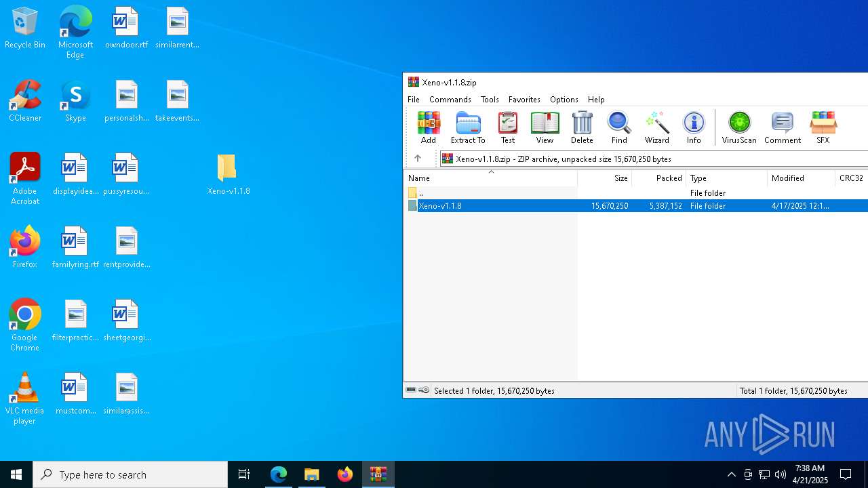Select the Skype desktop shortcut
The image size is (868, 488).
[x=75, y=102]
